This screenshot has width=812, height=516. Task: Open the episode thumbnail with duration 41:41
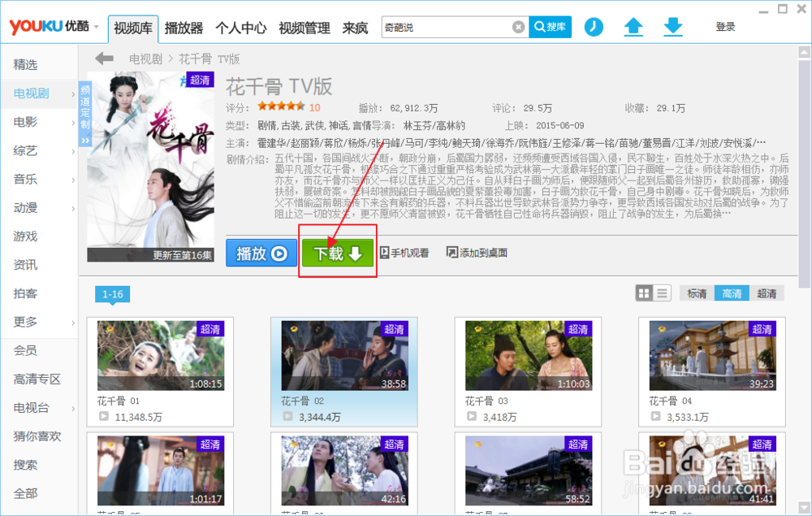point(713,470)
